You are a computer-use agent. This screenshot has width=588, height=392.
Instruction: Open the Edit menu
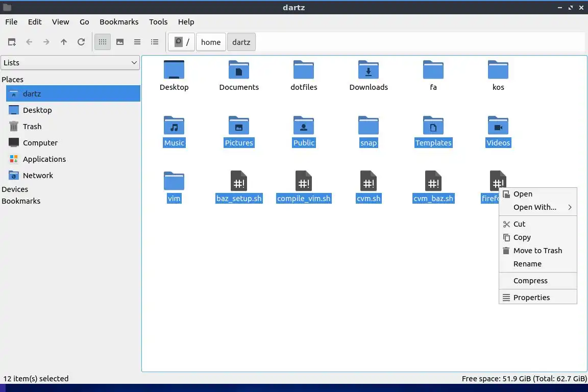pos(35,22)
